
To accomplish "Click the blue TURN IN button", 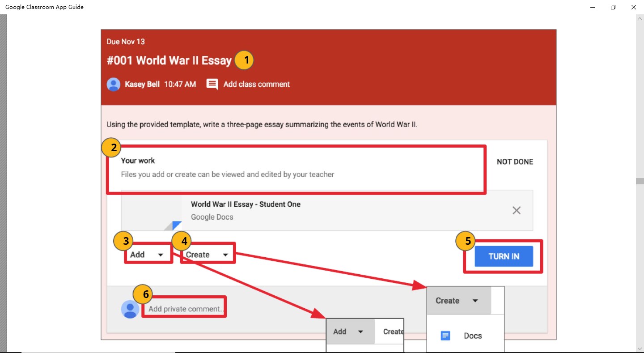I will pyautogui.click(x=504, y=256).
